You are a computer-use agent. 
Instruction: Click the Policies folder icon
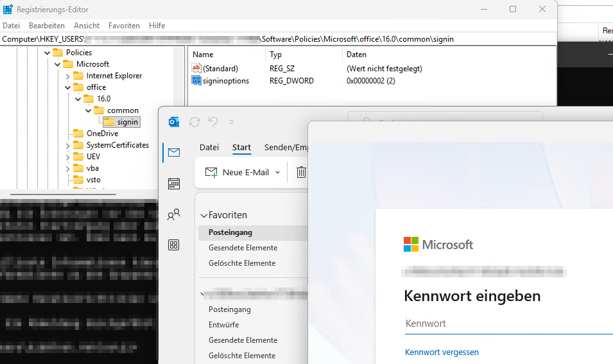click(58, 53)
